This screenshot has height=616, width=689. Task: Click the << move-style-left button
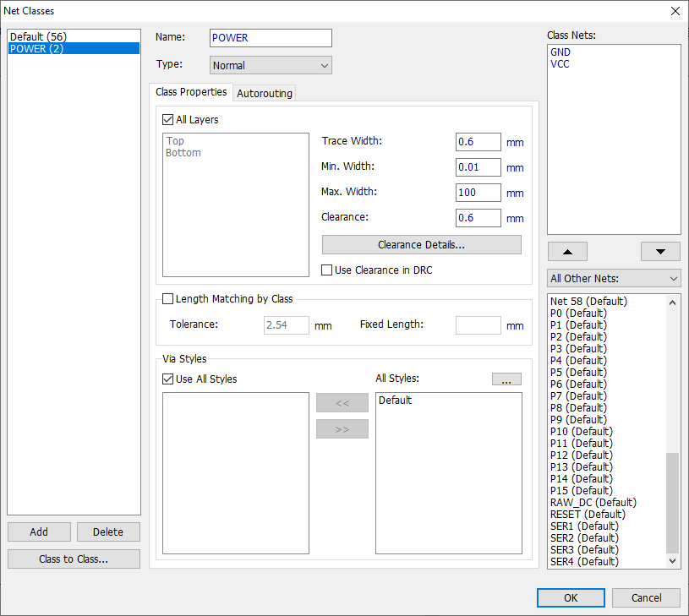pos(342,402)
